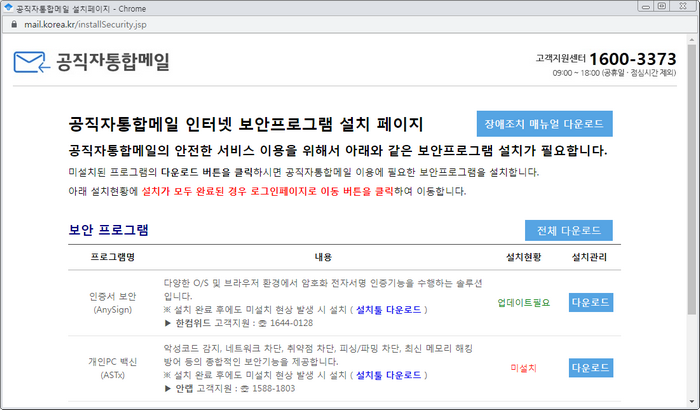Click the red 로그인페이지로 이동 instruction text
The image size is (700, 410).
pyautogui.click(x=267, y=191)
